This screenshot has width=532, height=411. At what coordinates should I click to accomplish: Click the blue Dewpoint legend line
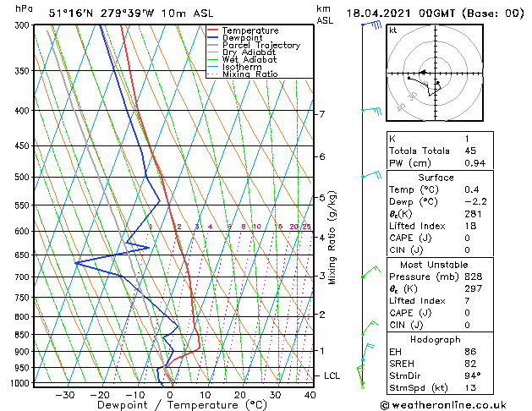click(213, 38)
